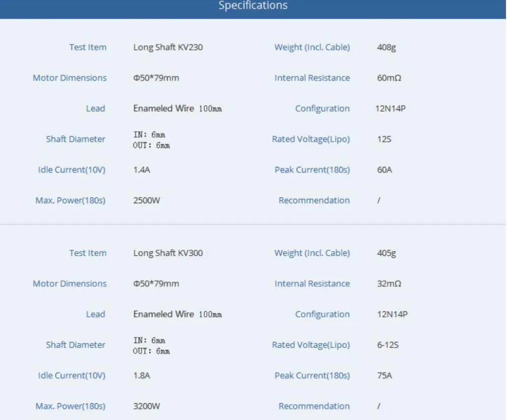The height and width of the screenshot is (420, 507).
Task: Select the 'Long Shaft KV300' value
Action: [x=168, y=253]
